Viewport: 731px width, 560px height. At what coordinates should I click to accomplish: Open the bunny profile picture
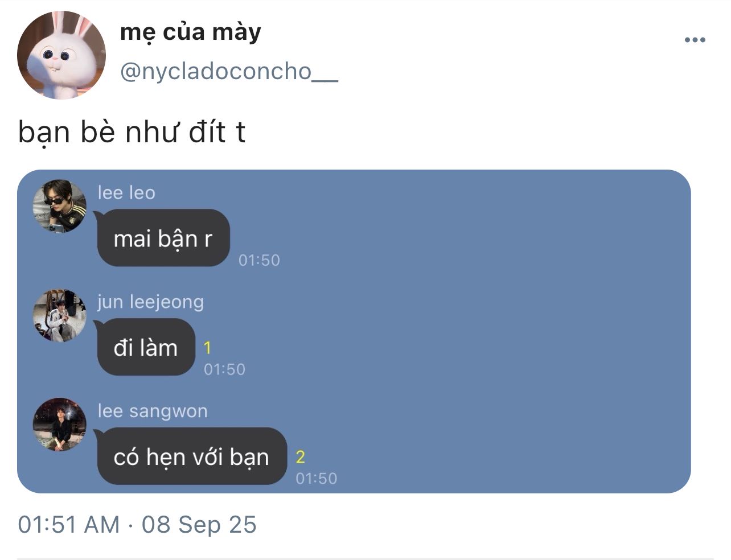(x=61, y=55)
